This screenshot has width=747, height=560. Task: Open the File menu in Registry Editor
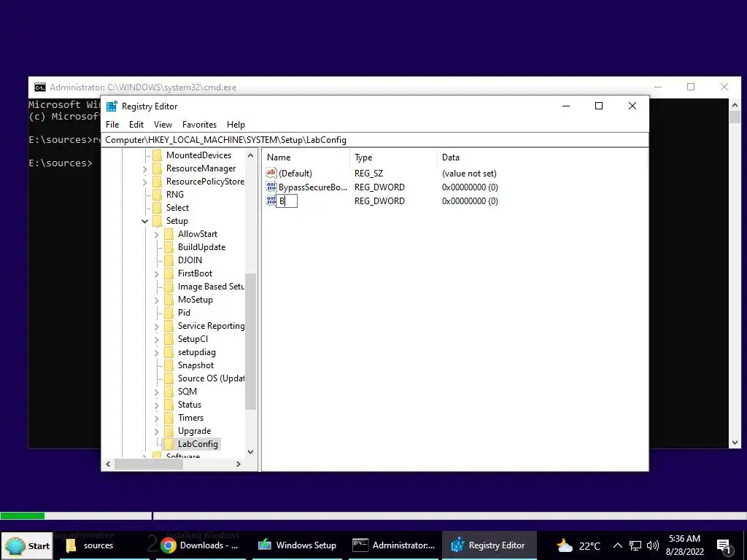pyautogui.click(x=112, y=124)
